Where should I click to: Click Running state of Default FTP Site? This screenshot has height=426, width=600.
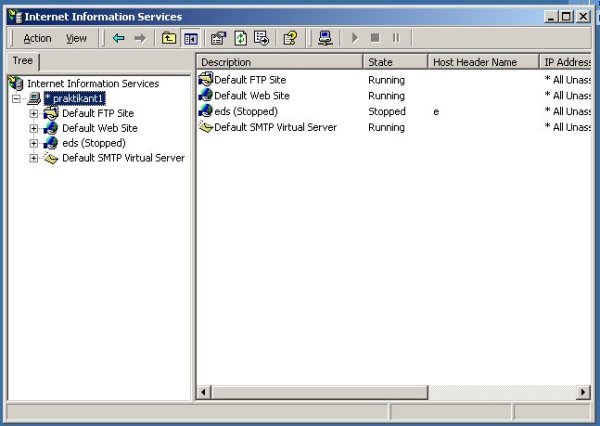click(386, 80)
